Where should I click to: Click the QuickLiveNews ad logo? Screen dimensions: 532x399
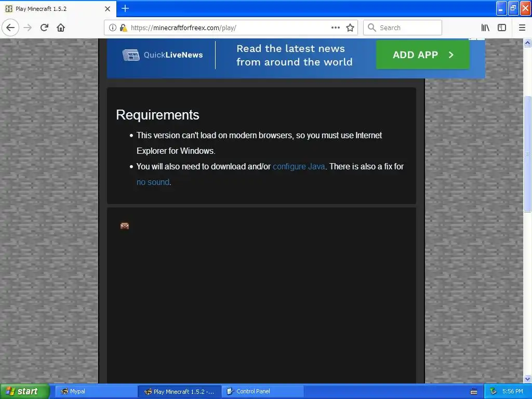coord(163,55)
